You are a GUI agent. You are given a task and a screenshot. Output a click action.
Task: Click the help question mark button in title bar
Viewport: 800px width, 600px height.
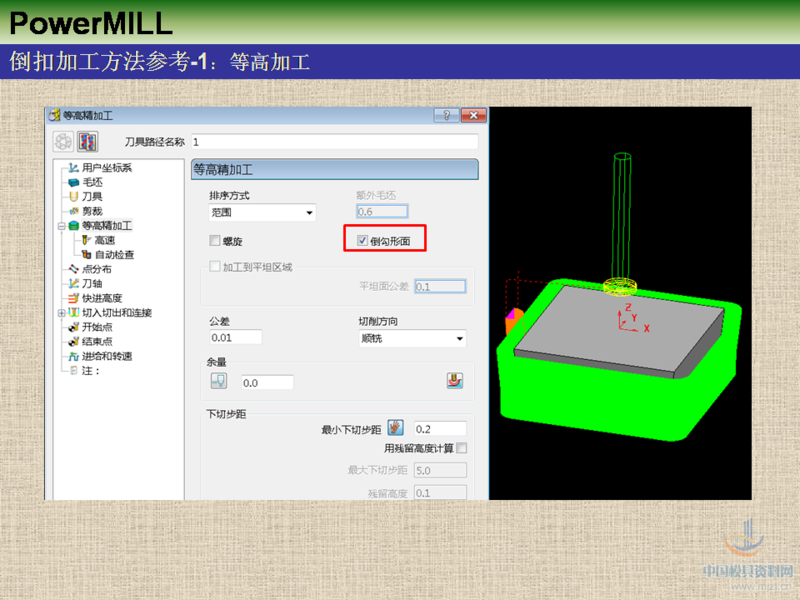tap(446, 115)
